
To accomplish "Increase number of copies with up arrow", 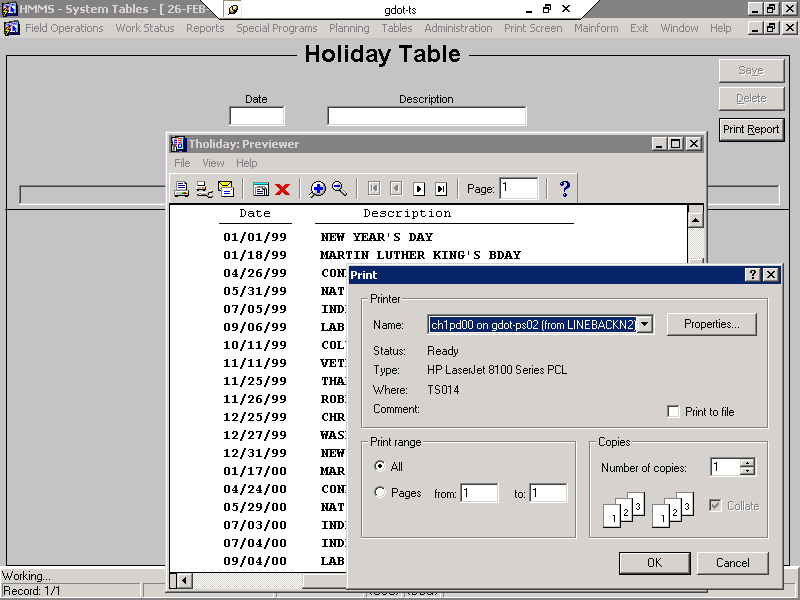I will point(747,463).
